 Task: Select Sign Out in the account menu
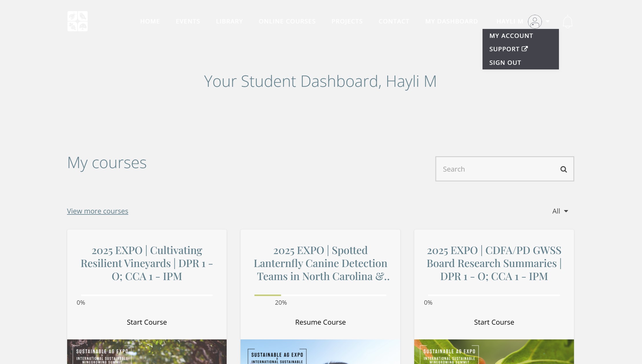pos(505,63)
